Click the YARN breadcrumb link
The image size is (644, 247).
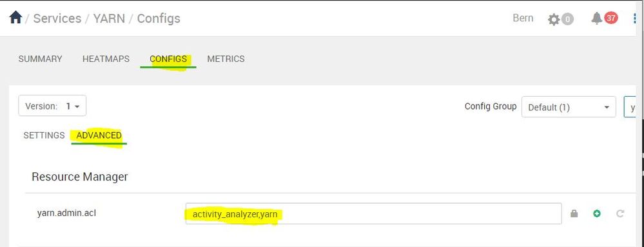(109, 19)
